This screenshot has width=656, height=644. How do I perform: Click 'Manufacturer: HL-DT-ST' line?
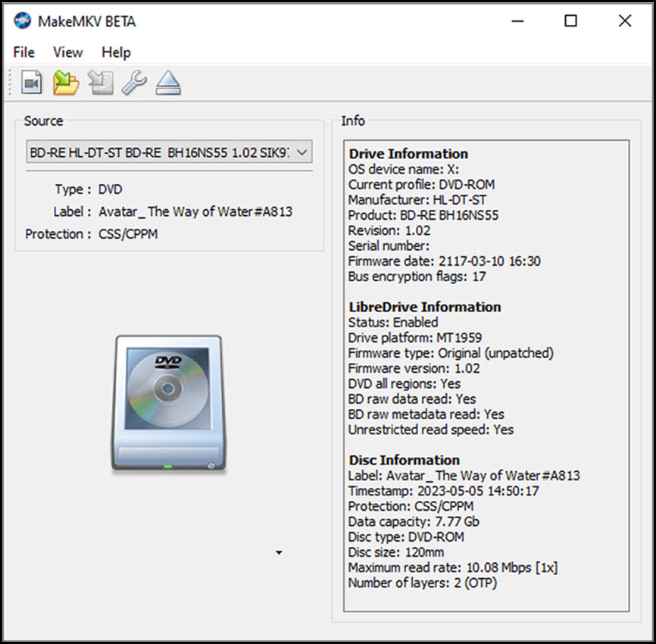click(417, 200)
